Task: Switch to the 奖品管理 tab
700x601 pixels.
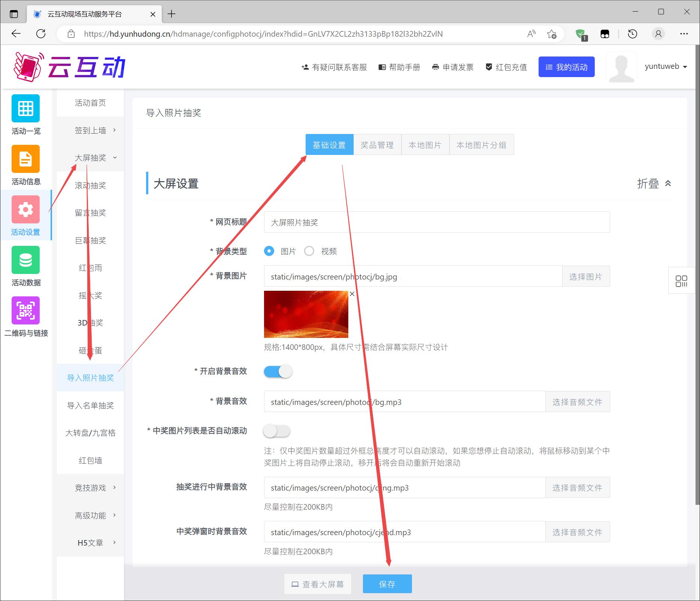Action: pos(377,145)
